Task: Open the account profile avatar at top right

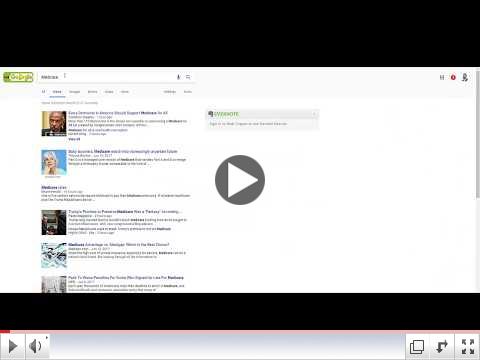Action: click(465, 77)
